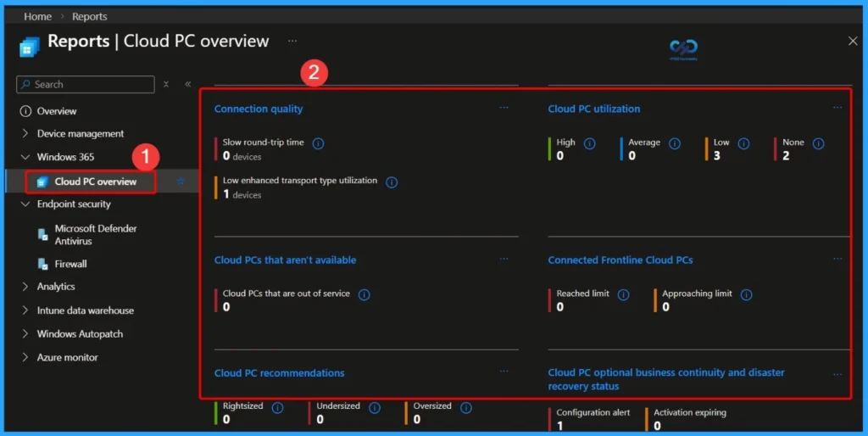Click the Configuration alert count
Image resolution: width=868 pixels, height=436 pixels.
point(560,426)
